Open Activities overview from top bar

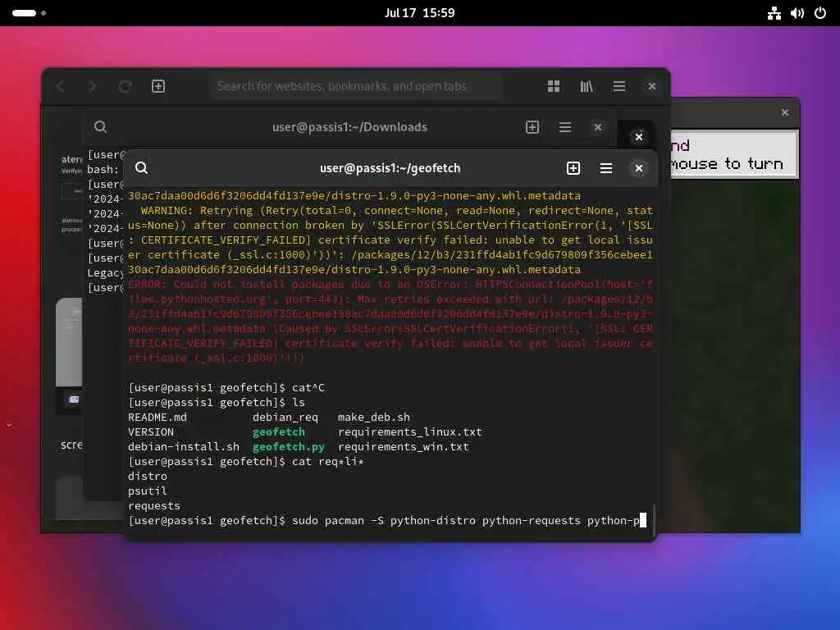pyautogui.click(x=29, y=13)
